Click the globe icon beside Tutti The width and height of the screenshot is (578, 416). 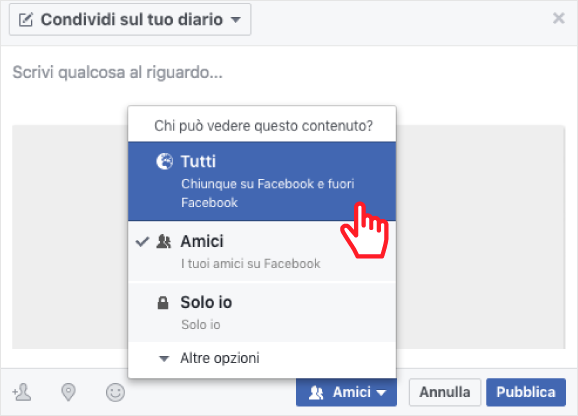pyautogui.click(x=164, y=161)
